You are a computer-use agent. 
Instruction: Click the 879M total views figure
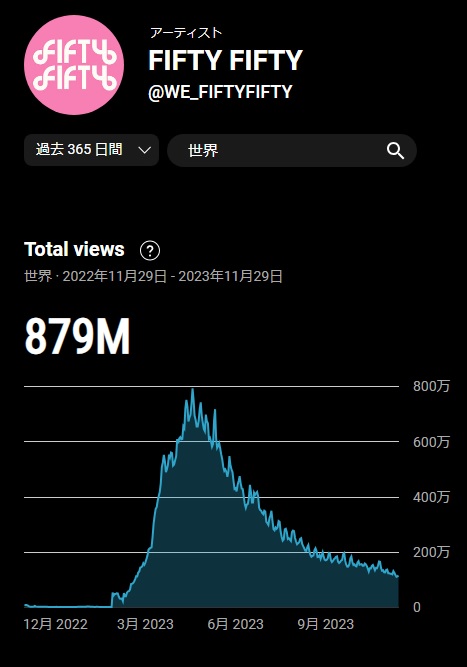[x=77, y=336]
